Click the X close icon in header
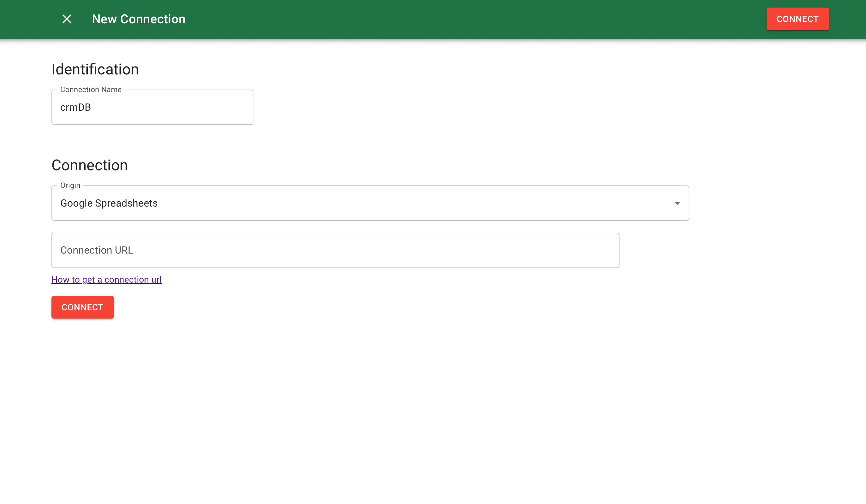This screenshot has width=866, height=504. point(67,19)
